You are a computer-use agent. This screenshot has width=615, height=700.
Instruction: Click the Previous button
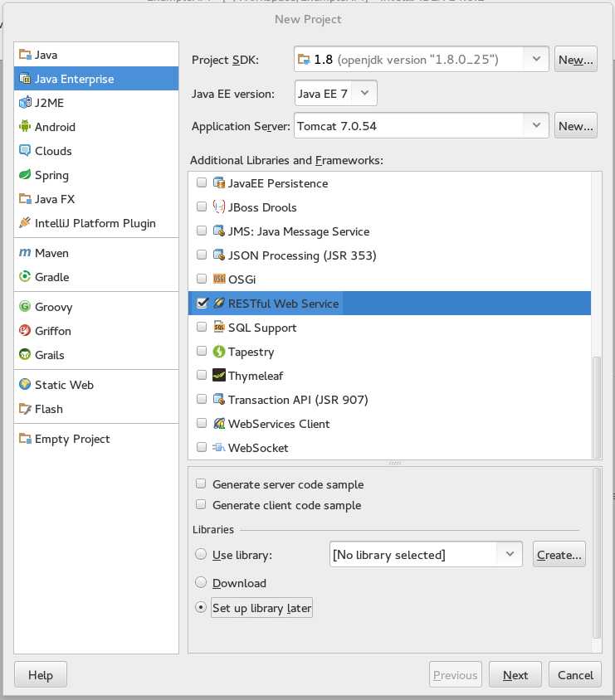(455, 674)
